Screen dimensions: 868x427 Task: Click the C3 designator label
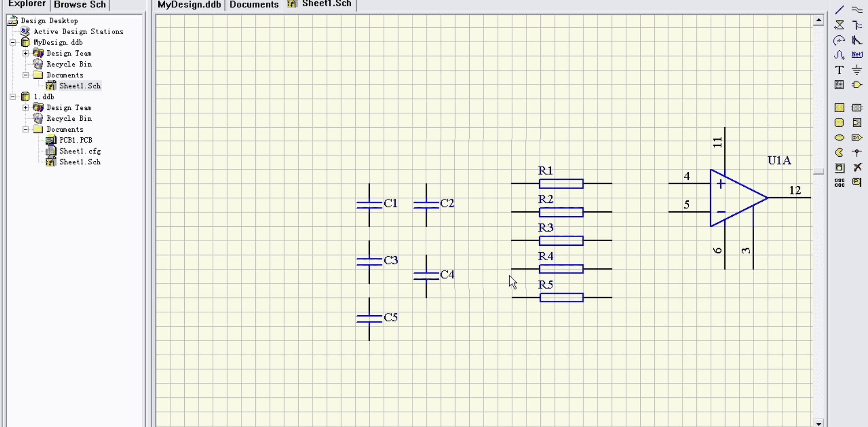391,260
